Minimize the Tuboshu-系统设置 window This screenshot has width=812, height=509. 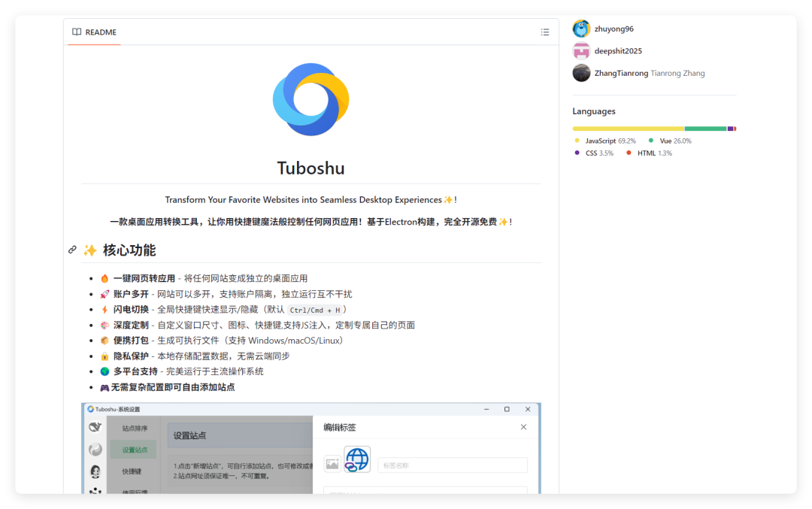[486, 409]
